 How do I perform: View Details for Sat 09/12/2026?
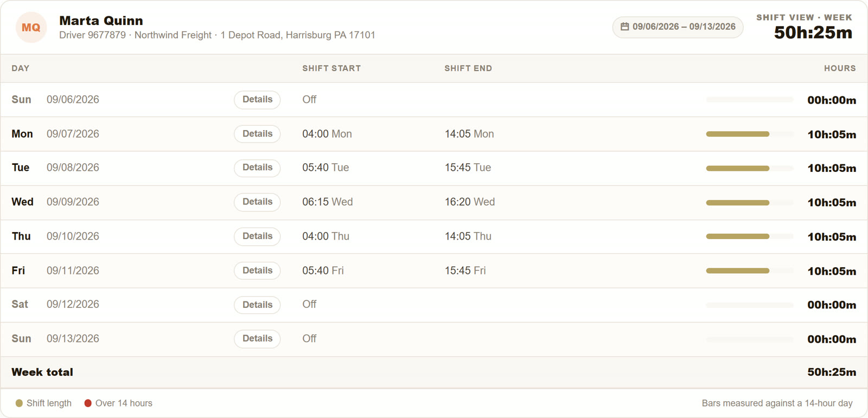tap(257, 305)
